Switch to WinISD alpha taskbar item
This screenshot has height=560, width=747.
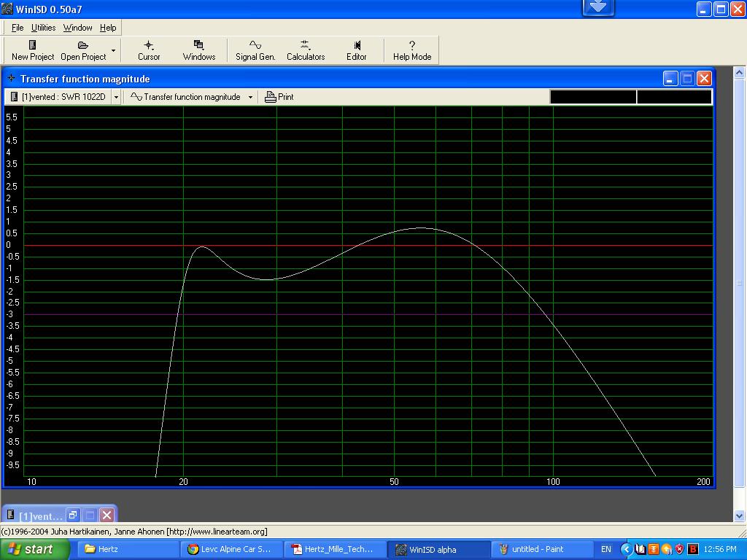(x=438, y=549)
